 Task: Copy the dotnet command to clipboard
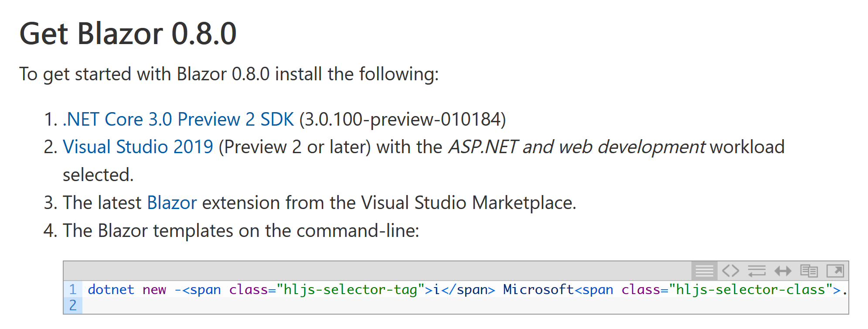point(810,271)
